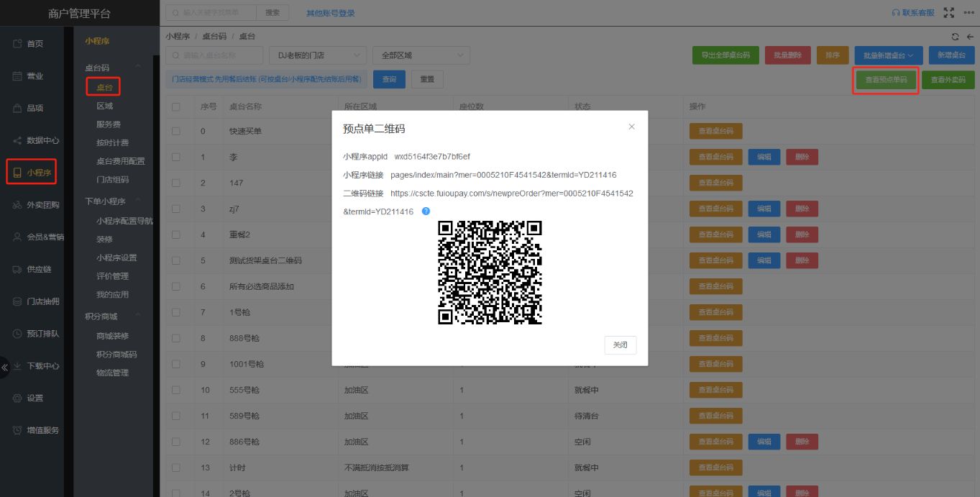The image size is (980, 497).
Task: Close the 预点单二维码 dialog with X
Action: click(x=631, y=127)
